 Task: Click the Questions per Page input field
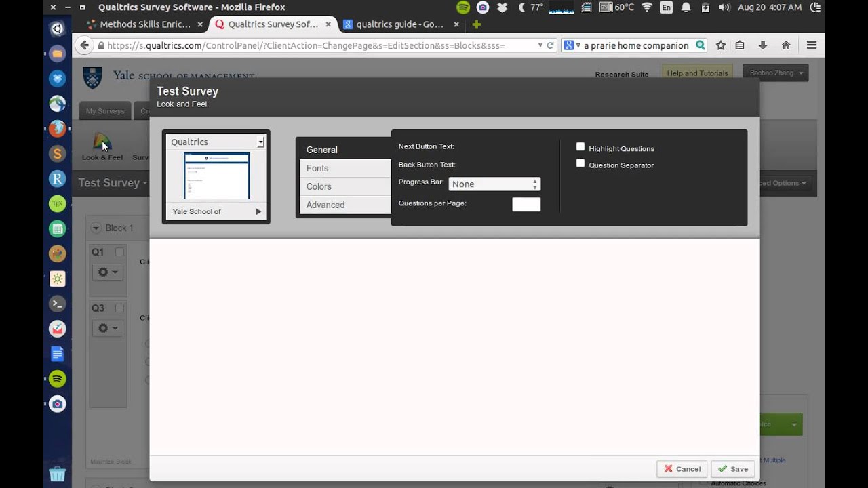[526, 204]
